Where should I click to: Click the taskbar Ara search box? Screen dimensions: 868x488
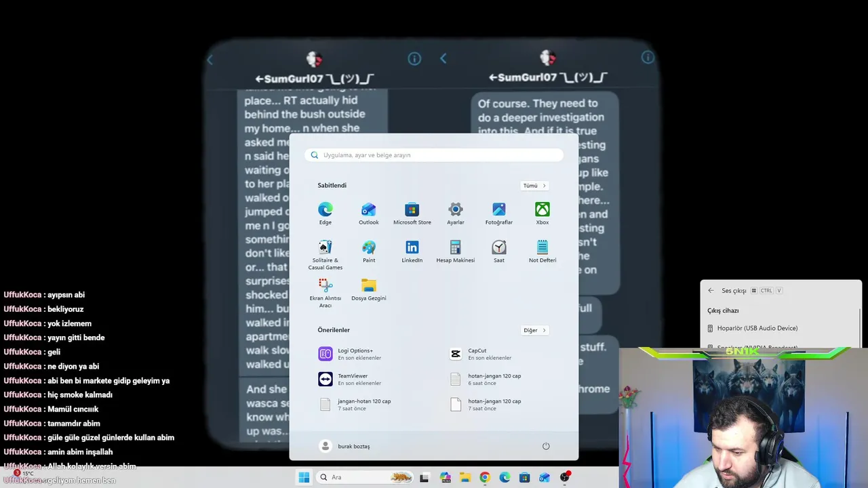coord(365,477)
